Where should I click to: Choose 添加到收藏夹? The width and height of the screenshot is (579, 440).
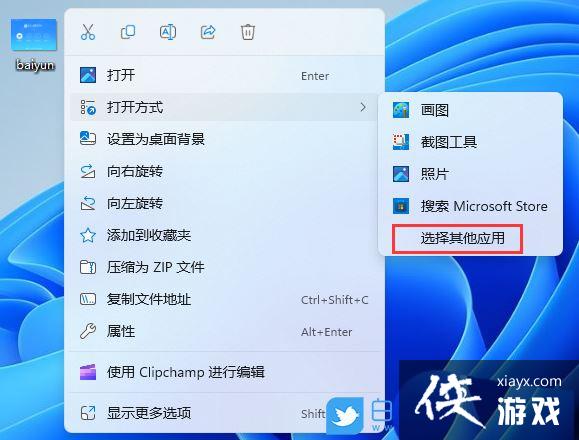(x=224, y=235)
